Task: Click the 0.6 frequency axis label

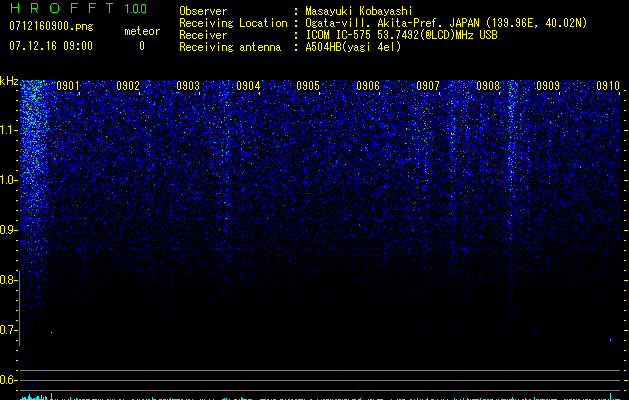Action: (8, 380)
